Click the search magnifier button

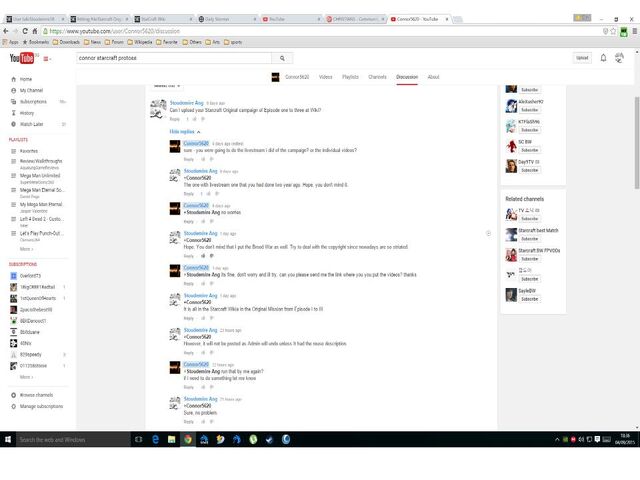[282, 58]
